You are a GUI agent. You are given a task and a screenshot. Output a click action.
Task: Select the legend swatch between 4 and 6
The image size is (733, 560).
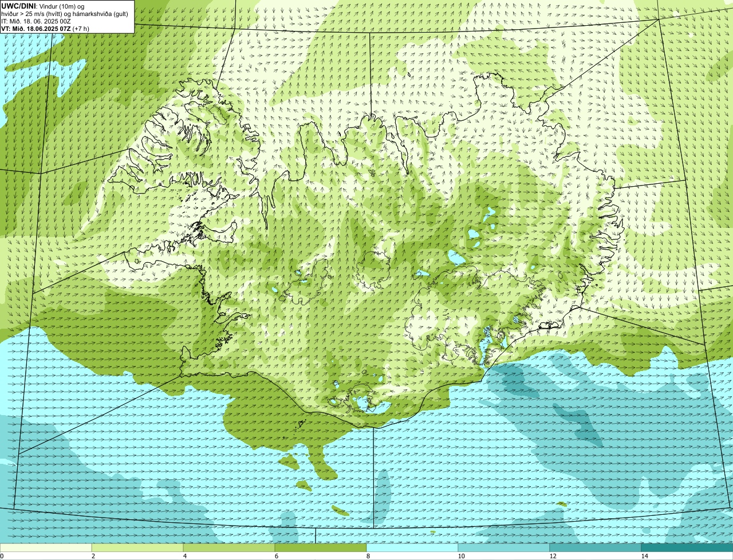pyautogui.click(x=229, y=547)
